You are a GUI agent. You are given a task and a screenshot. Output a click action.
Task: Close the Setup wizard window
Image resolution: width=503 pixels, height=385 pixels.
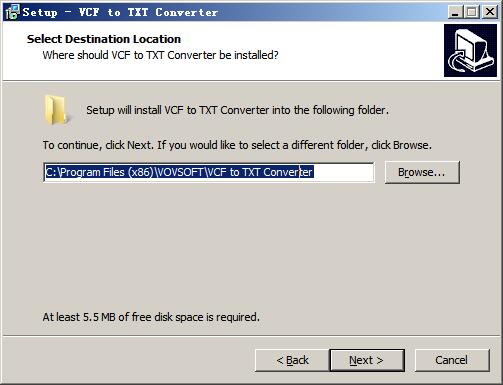click(x=490, y=12)
